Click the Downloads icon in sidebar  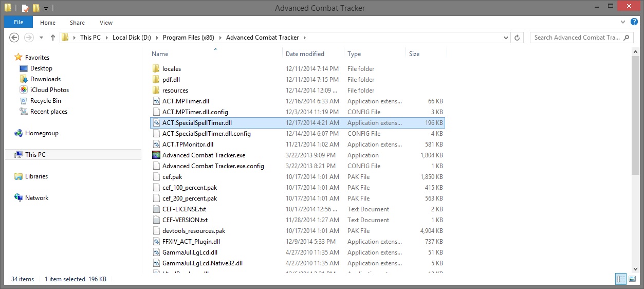tap(24, 79)
